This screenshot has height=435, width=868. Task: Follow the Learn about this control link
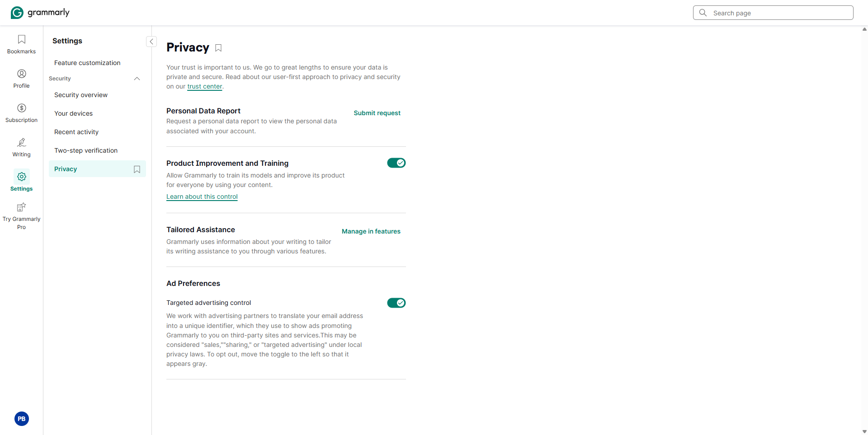[202, 196]
